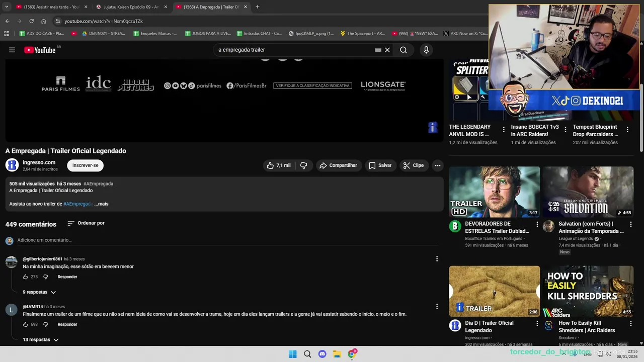Click the magnifier search button
Image resolution: width=644 pixels, height=362 pixels.
pos(404,50)
